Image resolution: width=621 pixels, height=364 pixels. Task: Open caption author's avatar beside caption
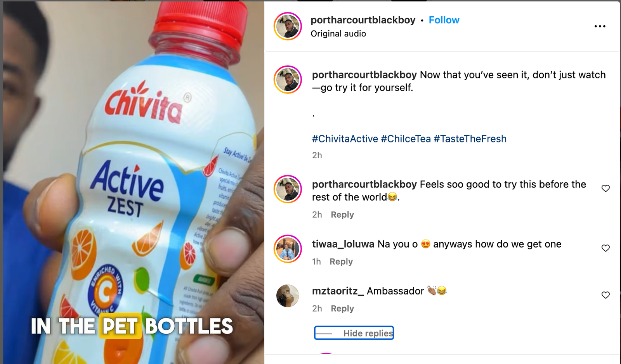point(288,80)
